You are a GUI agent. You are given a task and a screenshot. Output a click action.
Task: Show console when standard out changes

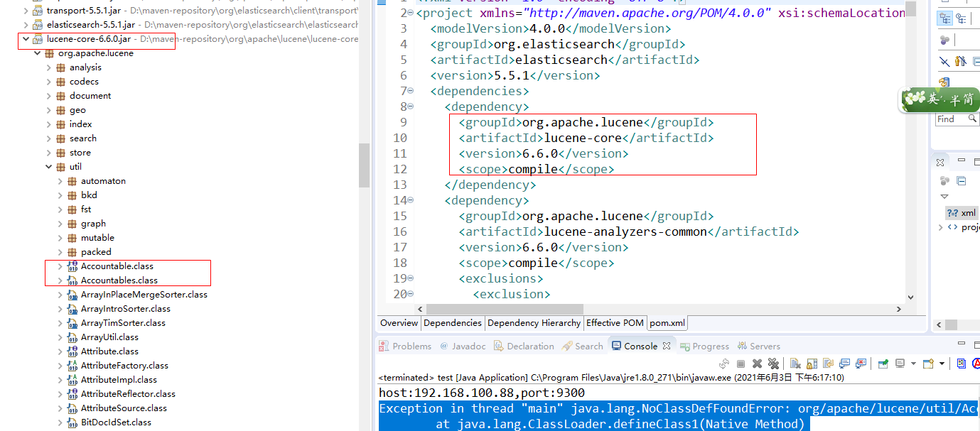844,363
